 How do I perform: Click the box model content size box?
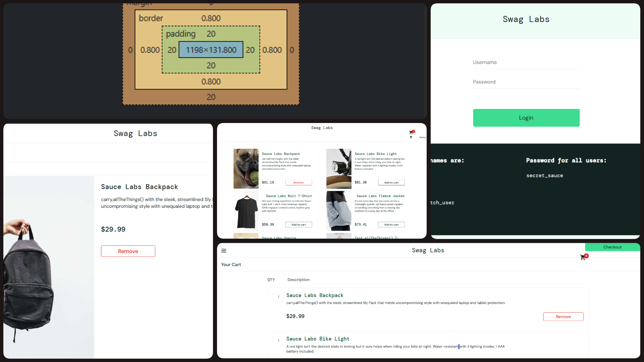click(211, 50)
